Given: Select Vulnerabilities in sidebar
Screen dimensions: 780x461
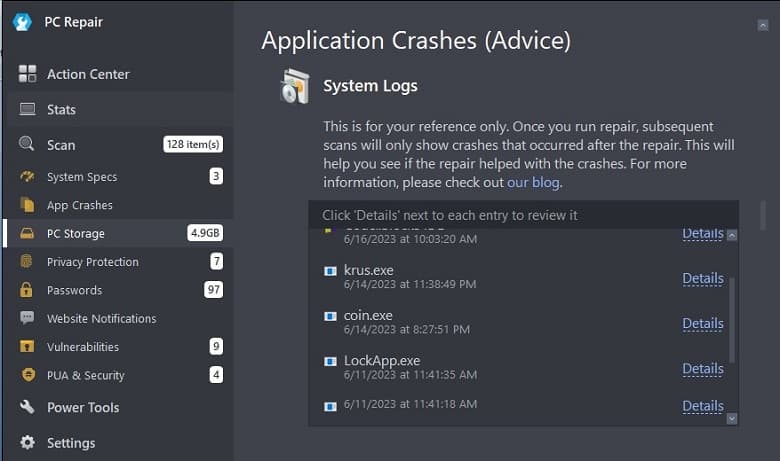Looking at the screenshot, I should (118, 347).
